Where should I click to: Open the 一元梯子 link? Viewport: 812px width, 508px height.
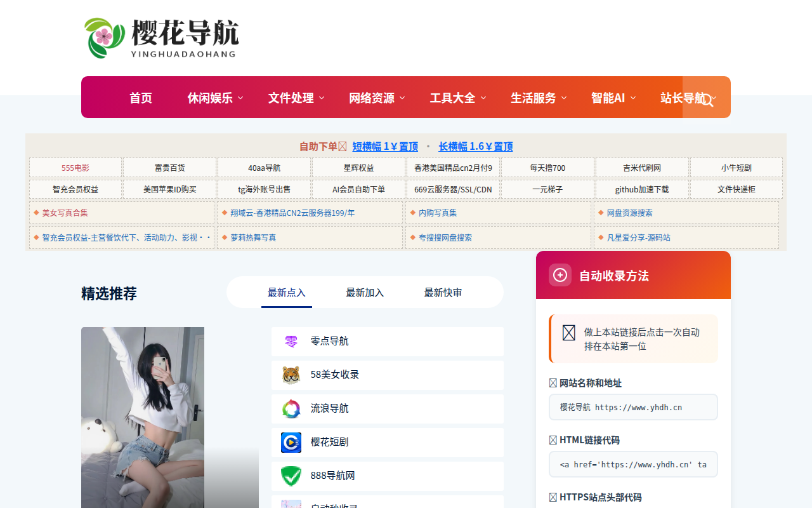pyautogui.click(x=548, y=189)
